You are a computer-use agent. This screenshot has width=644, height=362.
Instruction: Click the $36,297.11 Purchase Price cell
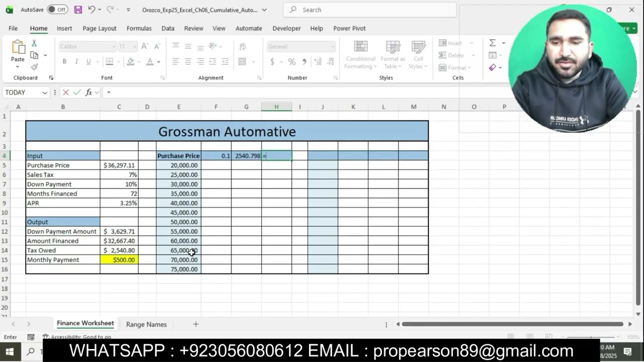coord(119,165)
